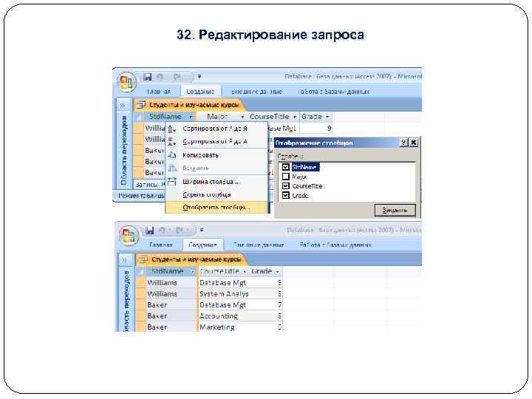Click Grade cell showing 9 in upper table
532x399 pixels.
(316, 129)
